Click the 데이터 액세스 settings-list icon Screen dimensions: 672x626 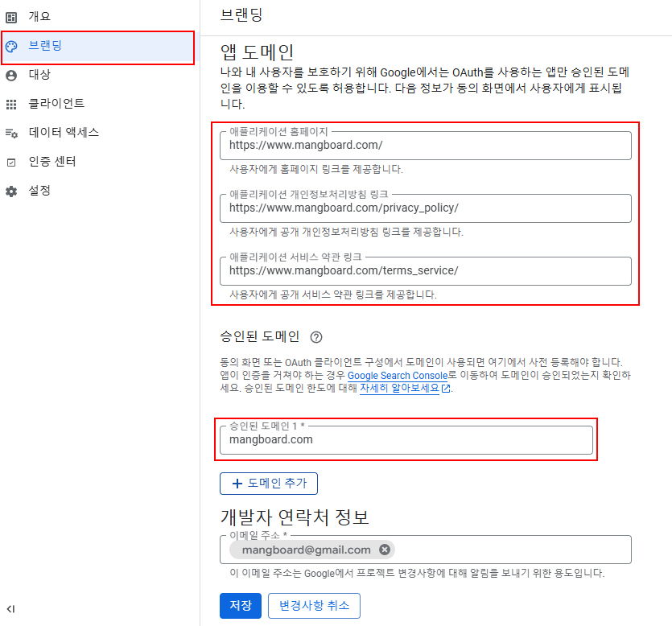(11, 134)
